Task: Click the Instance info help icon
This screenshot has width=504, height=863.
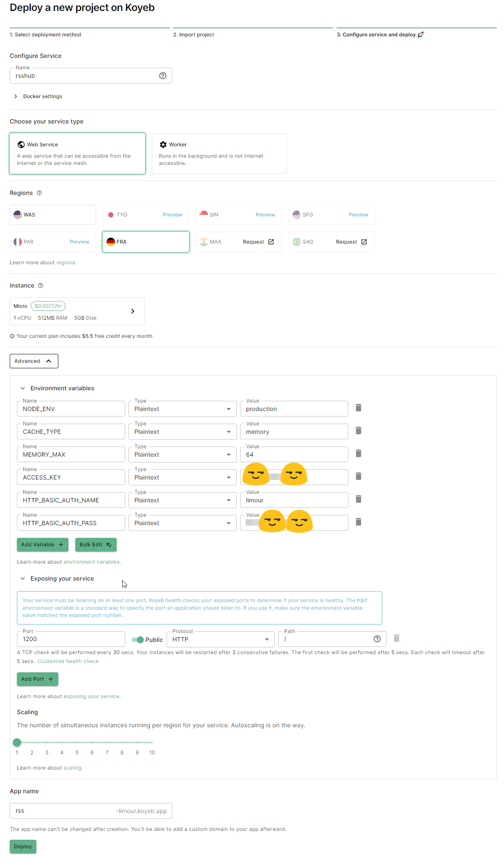Action: click(x=41, y=285)
